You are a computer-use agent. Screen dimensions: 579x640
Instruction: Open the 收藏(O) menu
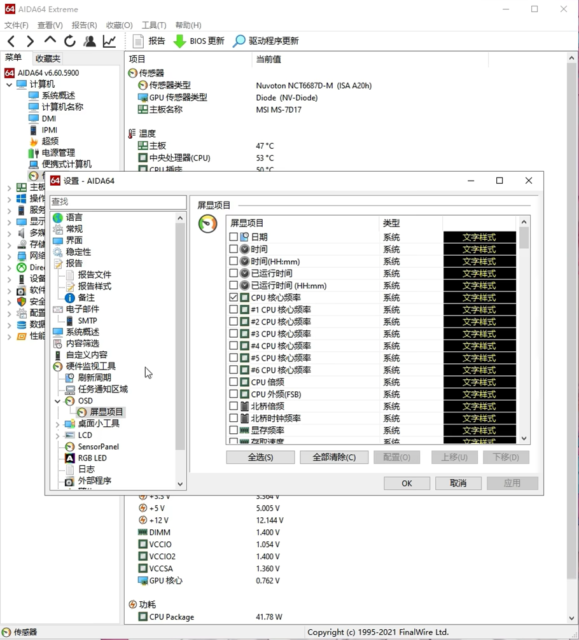click(119, 25)
